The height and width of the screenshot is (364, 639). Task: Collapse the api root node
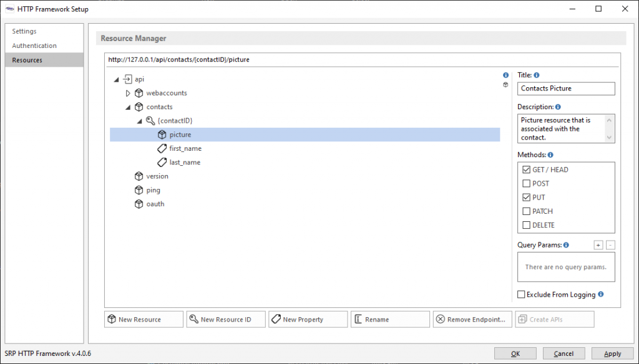116,79
